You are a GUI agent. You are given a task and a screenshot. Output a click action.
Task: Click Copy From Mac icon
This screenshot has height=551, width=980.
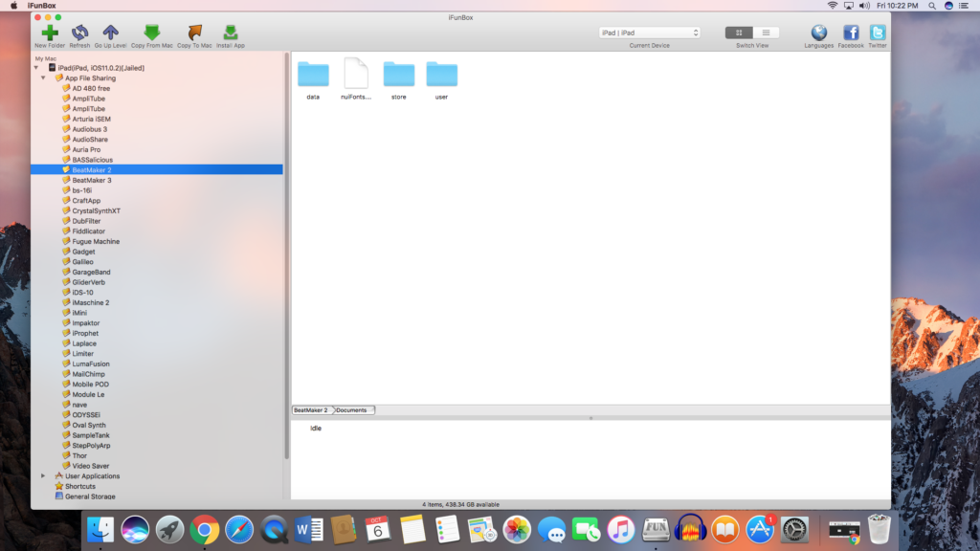[x=152, y=33]
